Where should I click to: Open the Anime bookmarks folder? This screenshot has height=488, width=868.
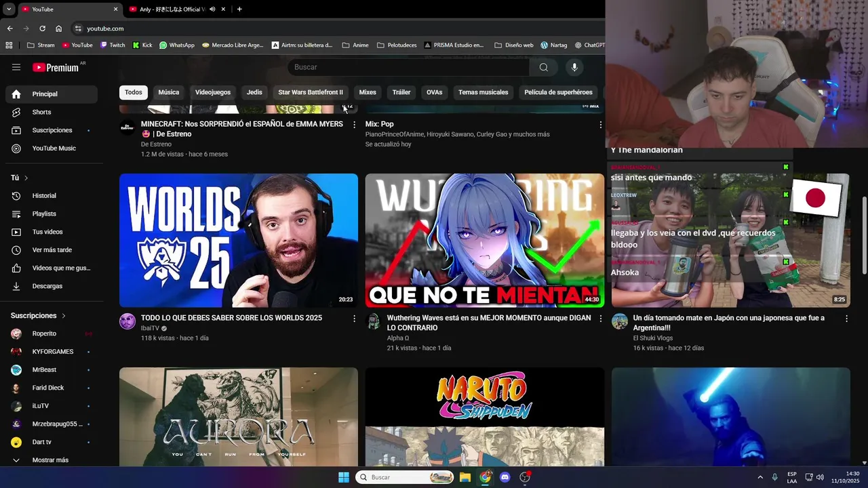[355, 45]
